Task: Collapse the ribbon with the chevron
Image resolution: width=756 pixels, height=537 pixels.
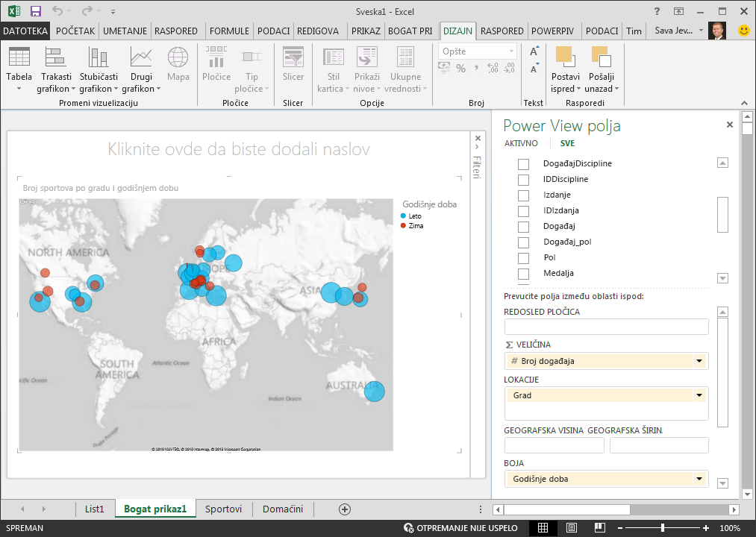Action: click(744, 103)
